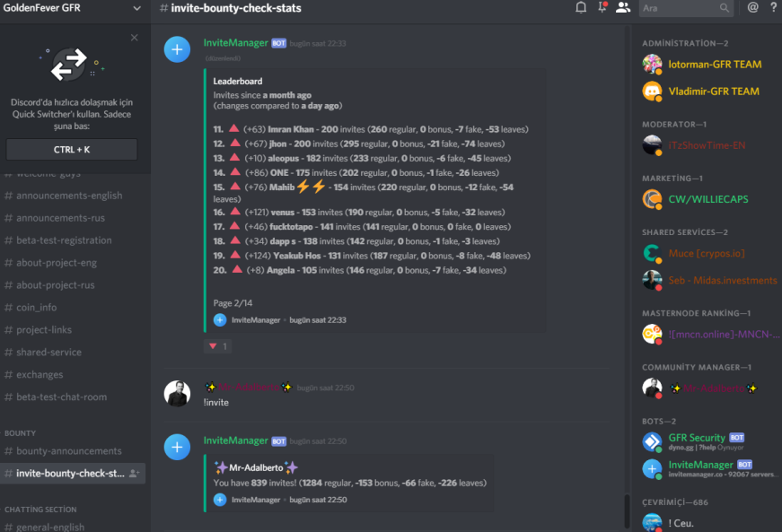Expand the GoldenFever GFR server menu
The width and height of the screenshot is (782, 532).
tap(136, 8)
